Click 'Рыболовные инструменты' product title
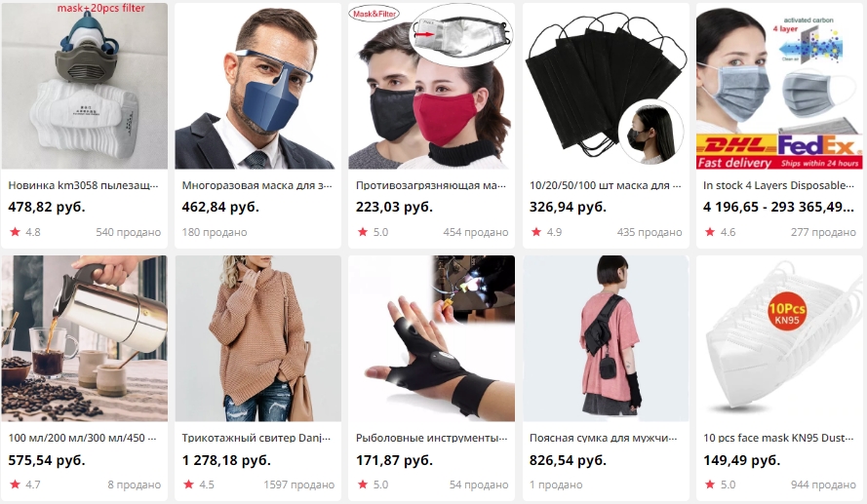This screenshot has width=867, height=504. (431, 439)
